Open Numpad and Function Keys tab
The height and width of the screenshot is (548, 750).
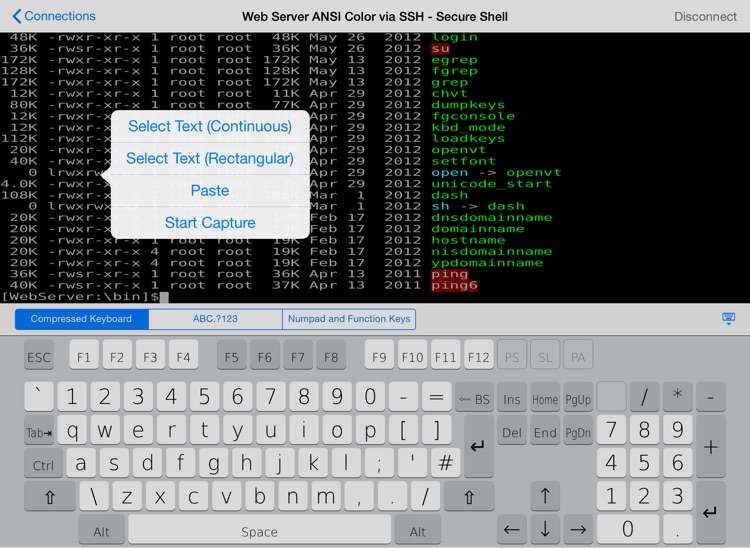[349, 319]
